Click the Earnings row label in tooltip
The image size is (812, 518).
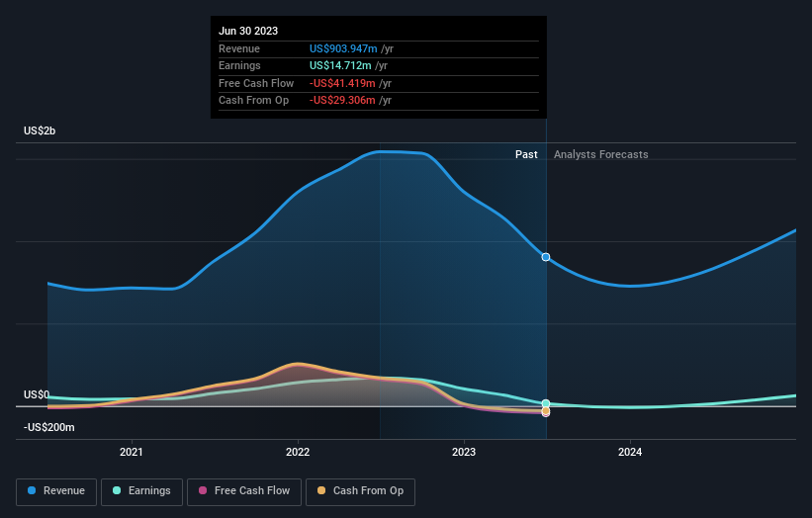pos(239,65)
